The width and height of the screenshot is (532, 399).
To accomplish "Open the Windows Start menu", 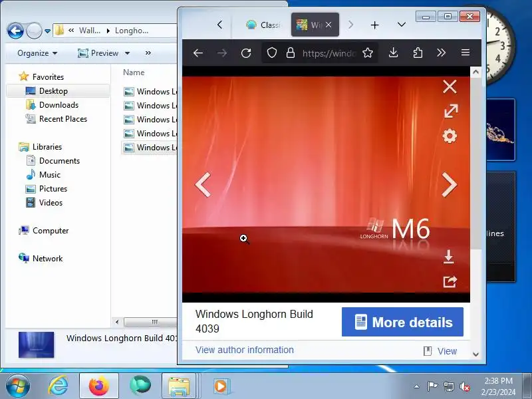I will 17,386.
